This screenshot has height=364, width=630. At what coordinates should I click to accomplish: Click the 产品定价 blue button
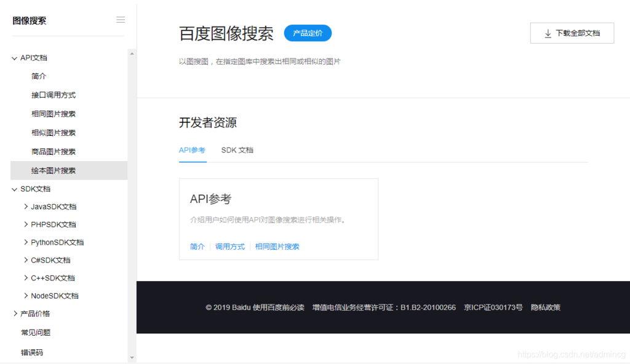click(x=308, y=33)
